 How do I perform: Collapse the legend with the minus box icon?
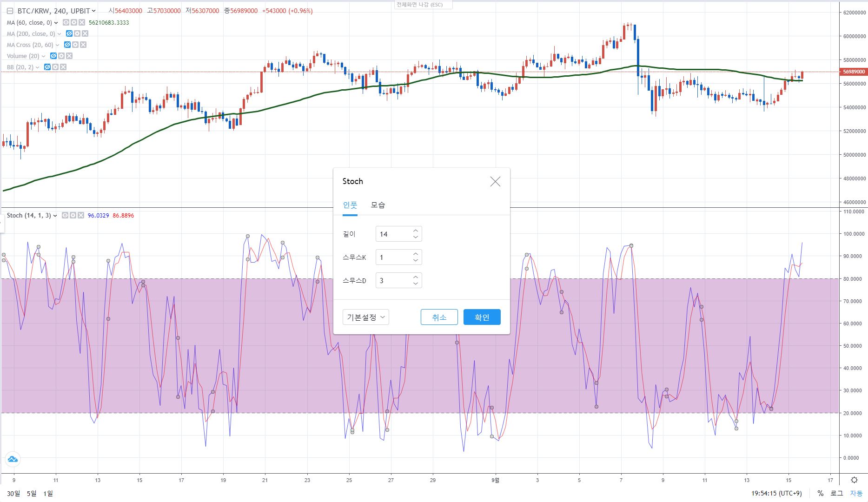coord(10,11)
